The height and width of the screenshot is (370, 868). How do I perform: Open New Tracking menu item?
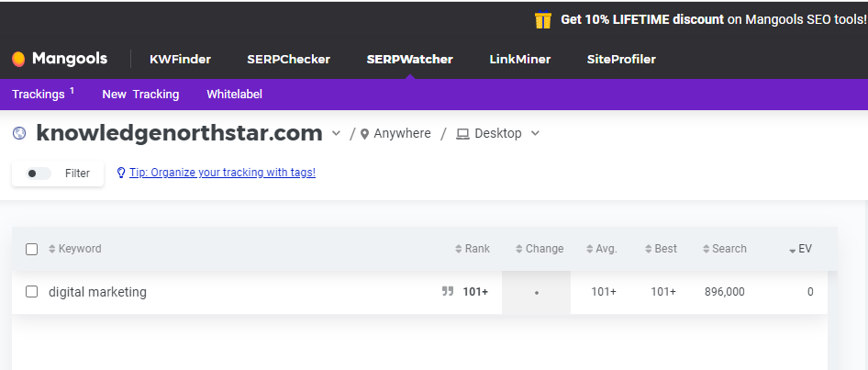(x=140, y=95)
